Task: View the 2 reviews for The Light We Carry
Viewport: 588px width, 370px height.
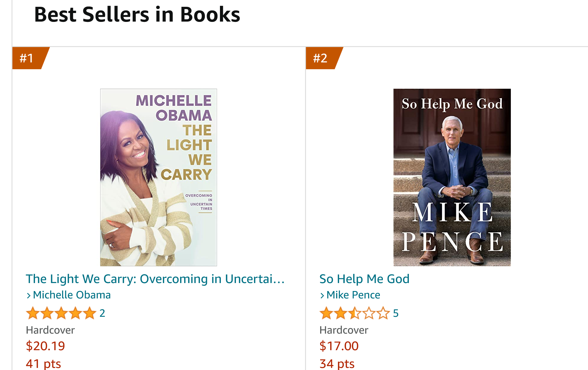Action: 102,313
